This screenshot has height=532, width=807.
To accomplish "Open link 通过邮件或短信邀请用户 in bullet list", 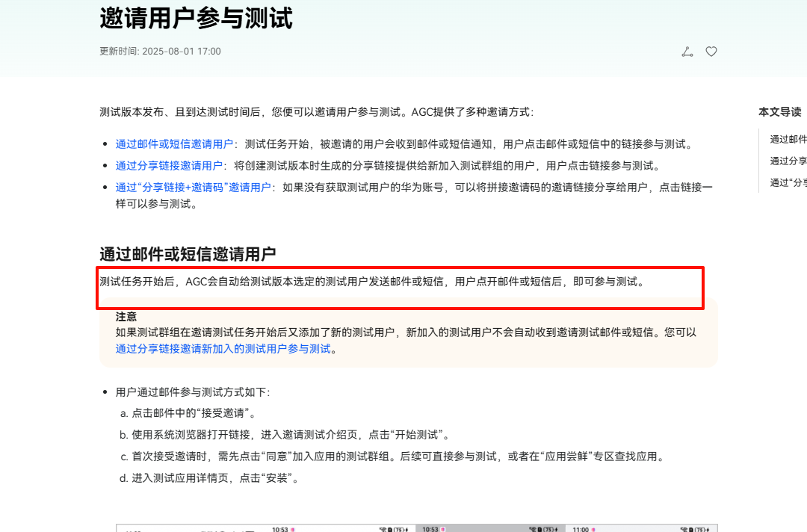I will click(174, 144).
